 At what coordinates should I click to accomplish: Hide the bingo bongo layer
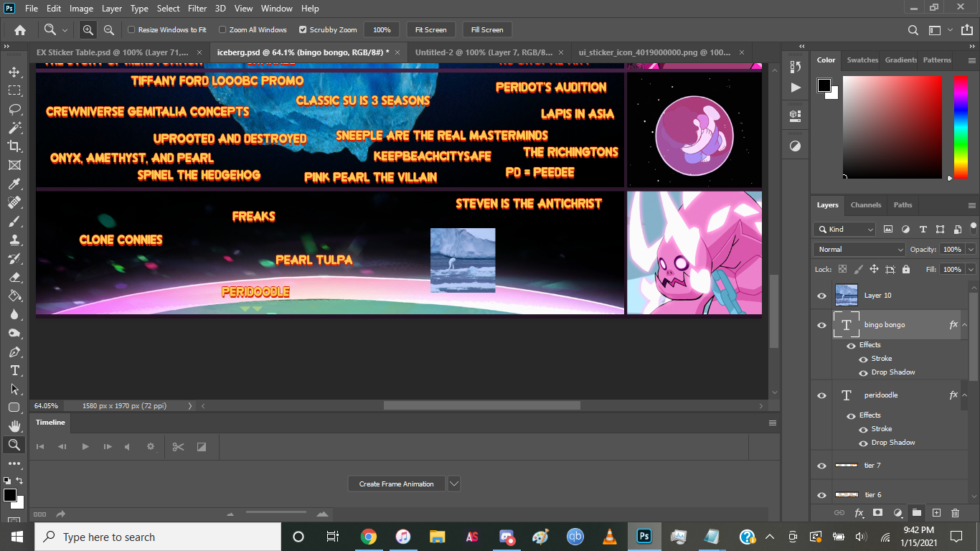822,325
